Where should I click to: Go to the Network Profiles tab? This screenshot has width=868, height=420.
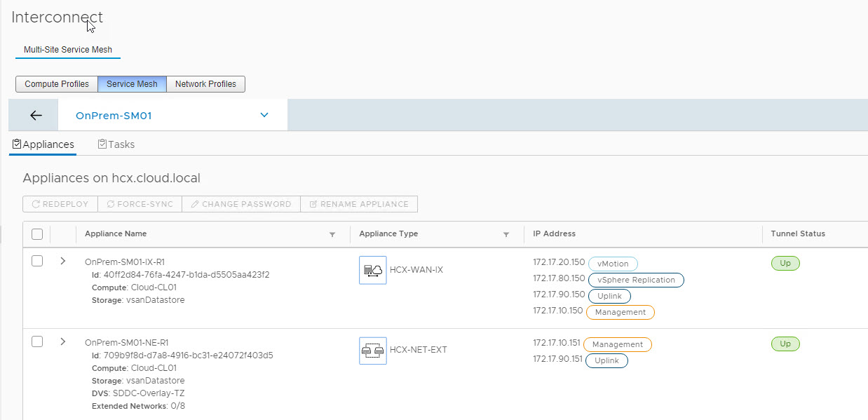point(205,84)
